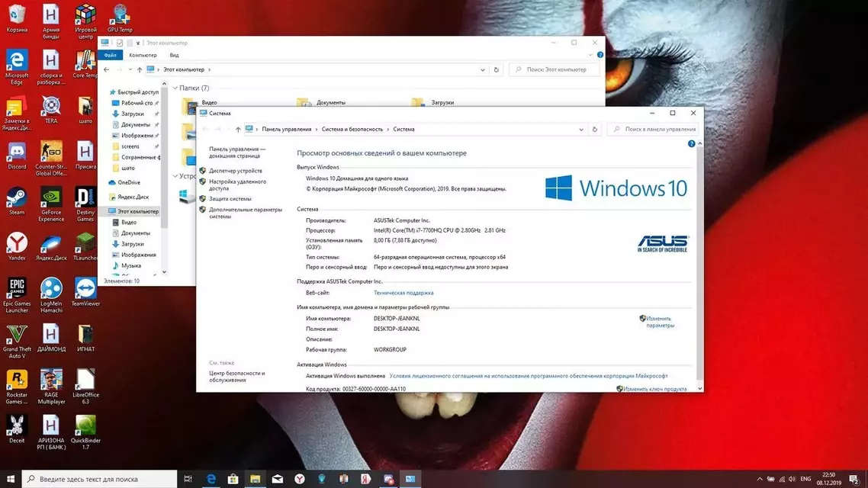The height and width of the screenshot is (488, 868).
Task: Select Музыка in Explorer sidebar
Action: [x=127, y=266]
